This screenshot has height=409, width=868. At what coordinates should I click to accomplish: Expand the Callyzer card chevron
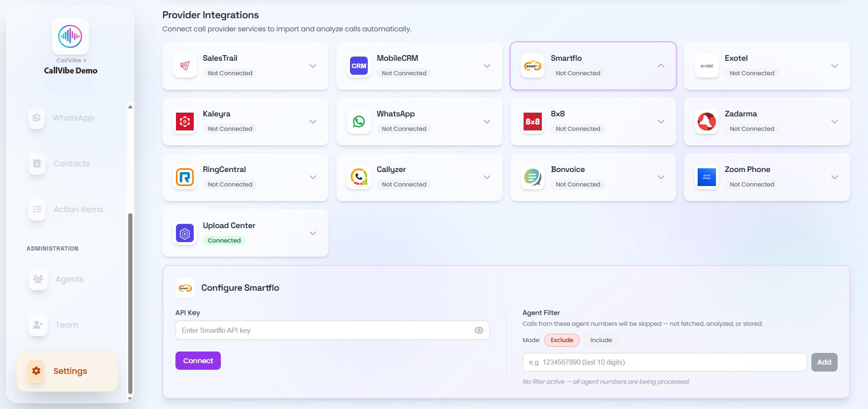(487, 177)
